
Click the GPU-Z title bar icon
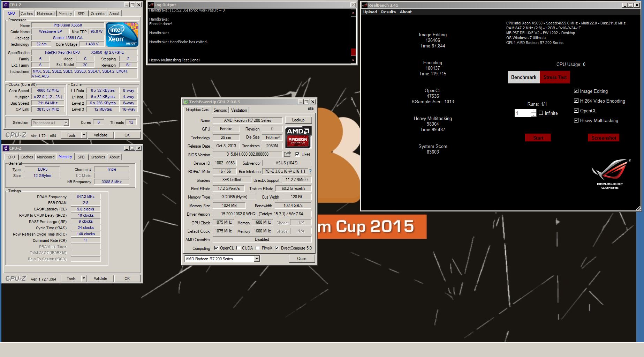186,102
